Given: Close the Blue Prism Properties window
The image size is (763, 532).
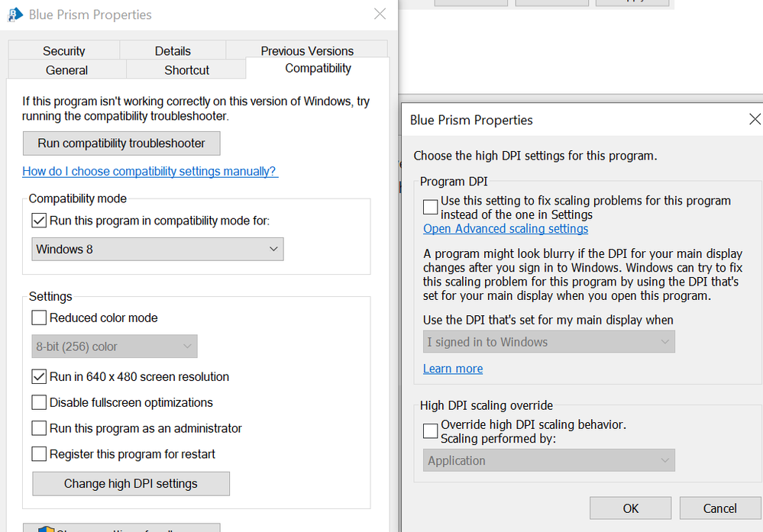Looking at the screenshot, I should tap(380, 14).
